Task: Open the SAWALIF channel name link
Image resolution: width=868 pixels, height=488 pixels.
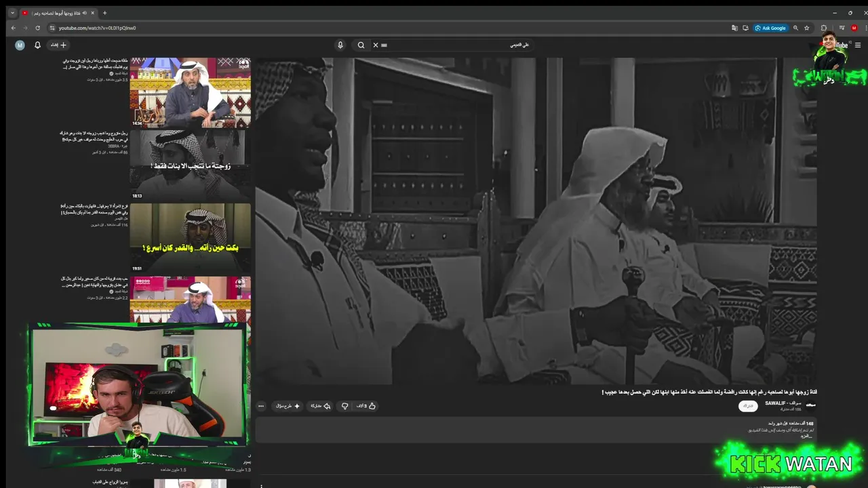Action: click(x=783, y=403)
